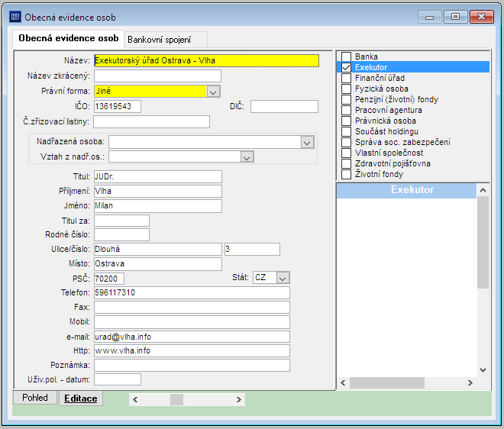Open the Vztah z nadř.os. dropdown
Image resolution: width=504 pixels, height=429 pixels.
click(x=247, y=157)
